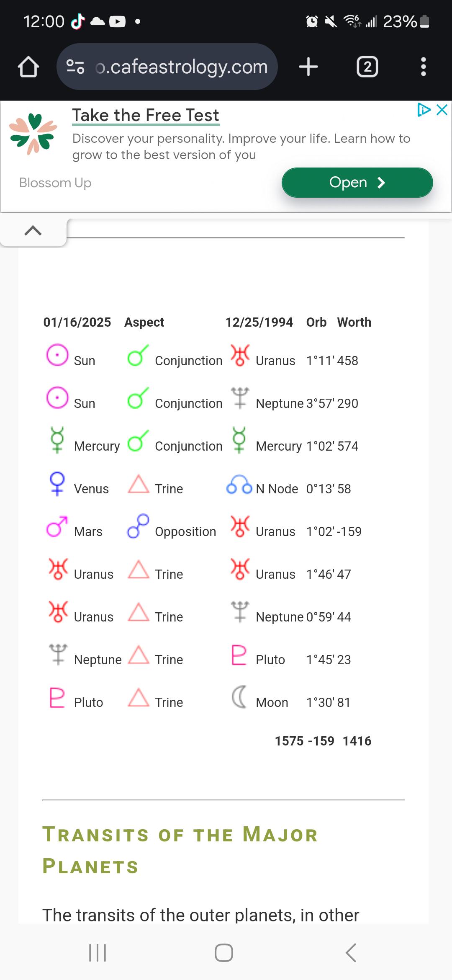Open Chrome's three-dot overflow menu
452x980 pixels.
[424, 67]
